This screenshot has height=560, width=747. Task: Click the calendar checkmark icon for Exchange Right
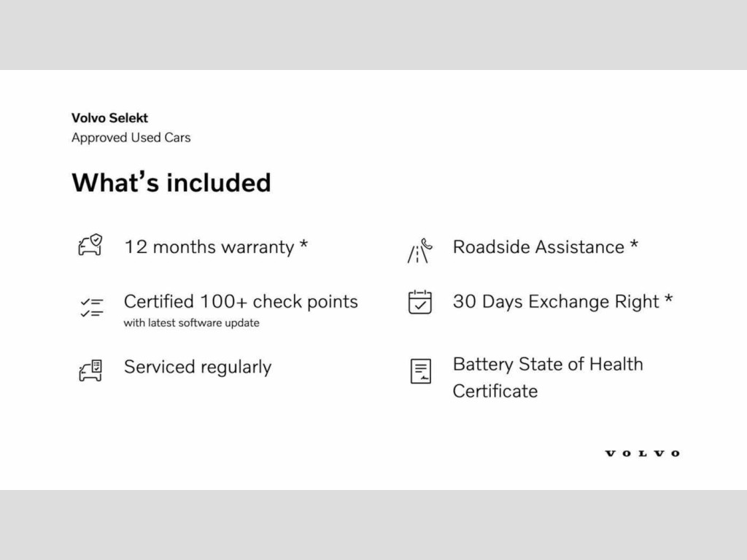coord(419,302)
